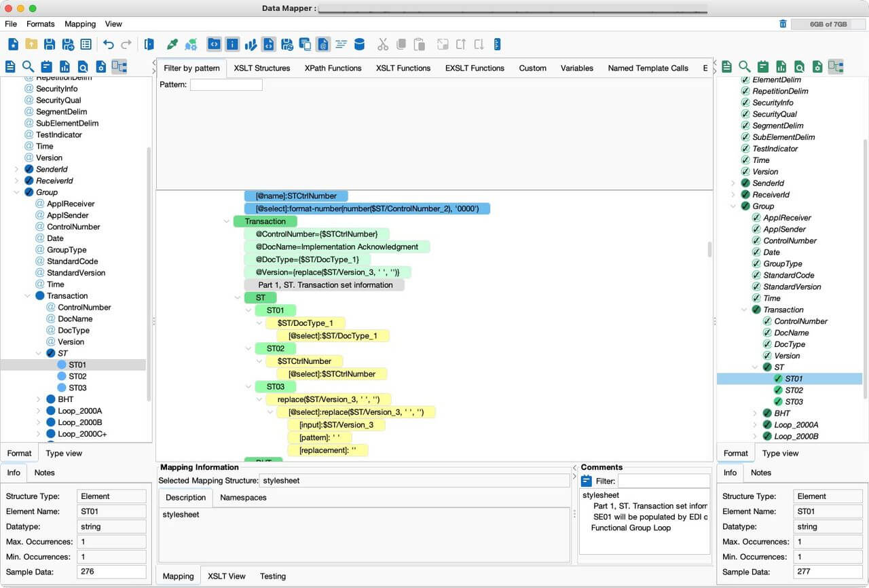Click the lines text format toolbar icon
Screen dimensions: 869x588
(341, 45)
